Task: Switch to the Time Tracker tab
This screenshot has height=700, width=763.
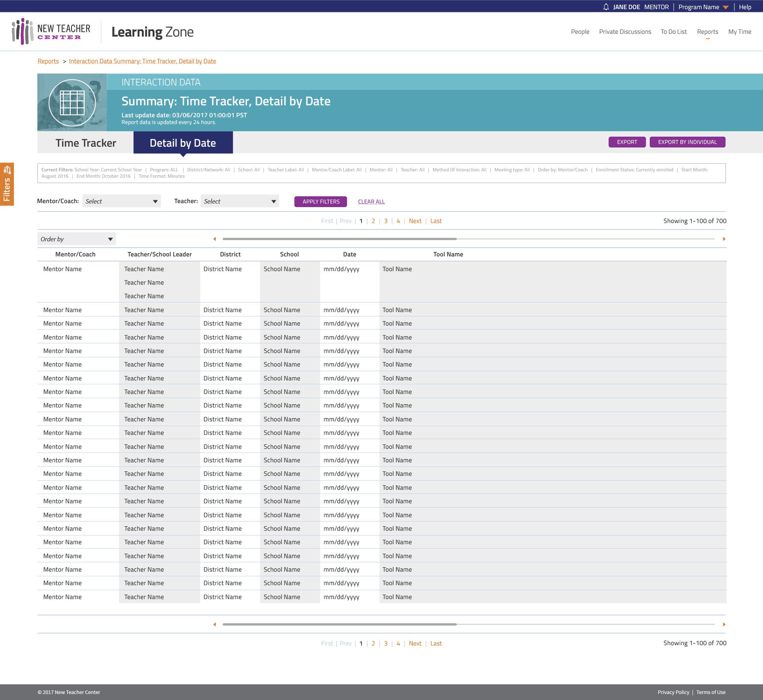Action: pyautogui.click(x=85, y=143)
